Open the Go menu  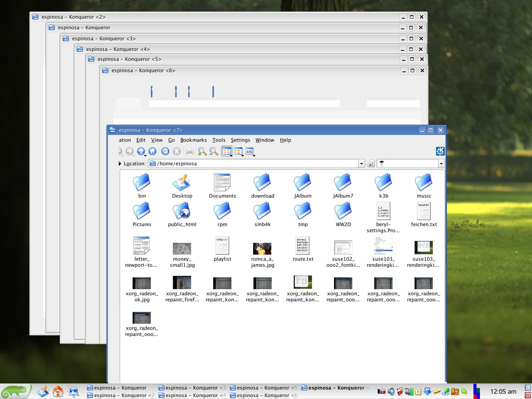tap(171, 140)
